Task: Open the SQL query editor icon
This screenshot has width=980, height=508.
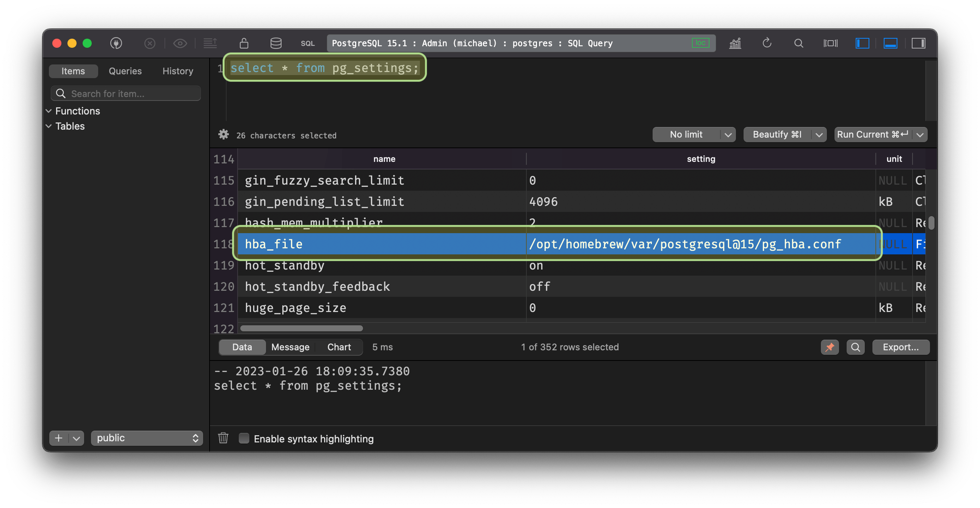Action: (x=307, y=43)
